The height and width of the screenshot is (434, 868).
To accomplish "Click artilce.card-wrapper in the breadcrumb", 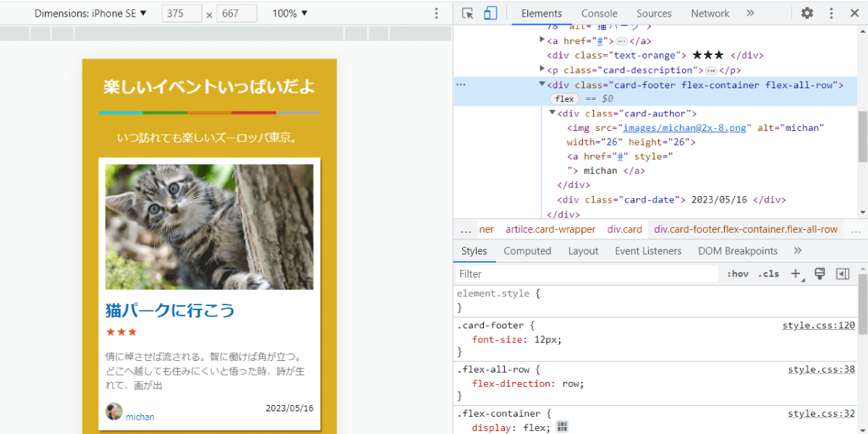I will (x=550, y=229).
